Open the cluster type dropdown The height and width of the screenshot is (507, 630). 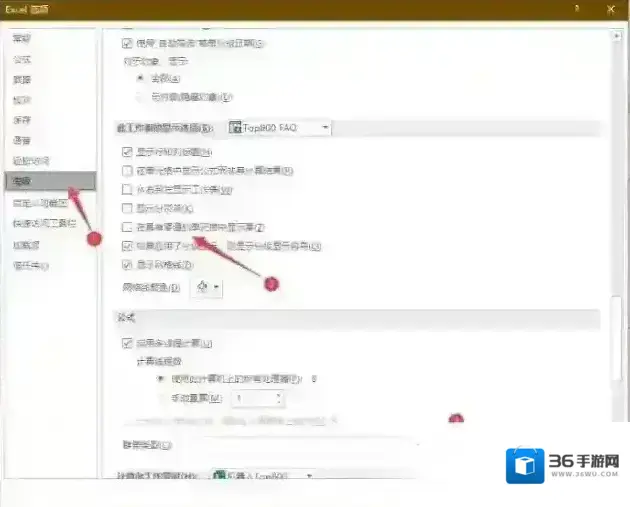click(x=301, y=445)
